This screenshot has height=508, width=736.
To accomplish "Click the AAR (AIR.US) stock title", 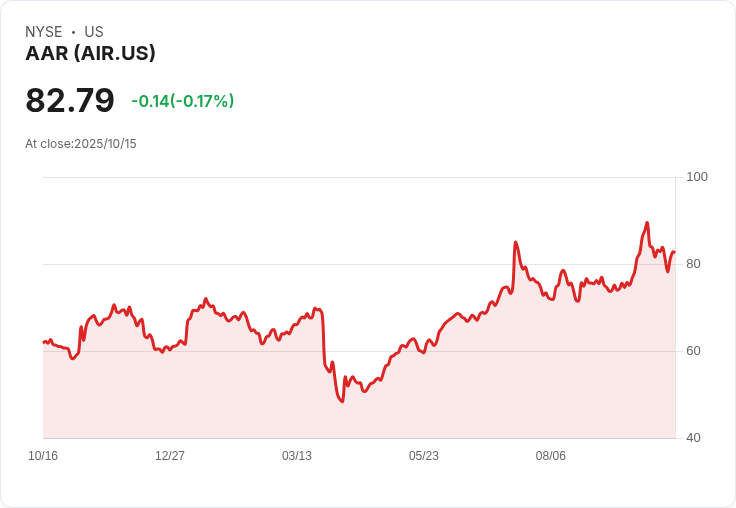I will 90,53.
